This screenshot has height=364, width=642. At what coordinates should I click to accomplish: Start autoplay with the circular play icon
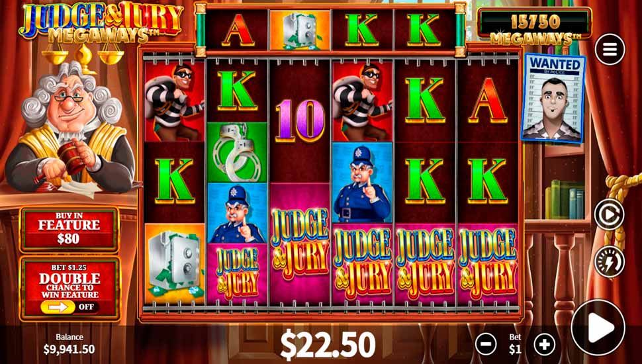click(x=610, y=214)
